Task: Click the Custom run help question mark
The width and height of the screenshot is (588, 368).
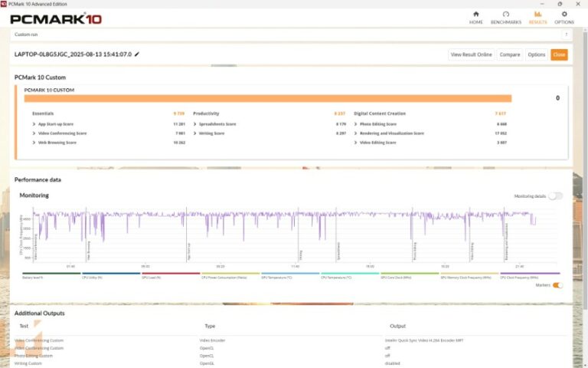Action: pos(566,34)
